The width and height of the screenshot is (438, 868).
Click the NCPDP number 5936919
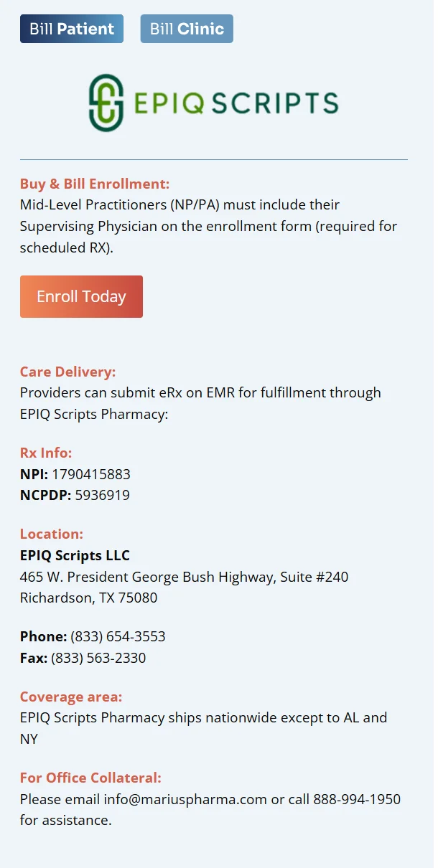[x=102, y=495]
